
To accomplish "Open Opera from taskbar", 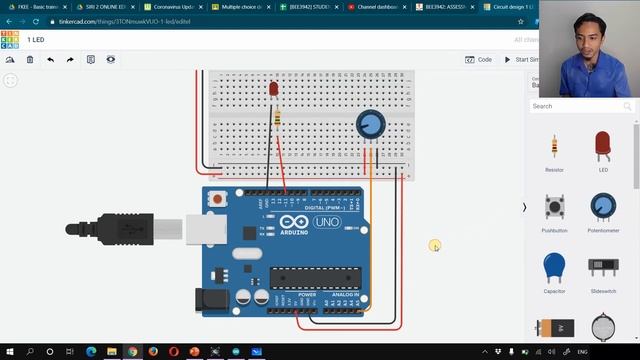I will pyautogui.click(x=174, y=352).
